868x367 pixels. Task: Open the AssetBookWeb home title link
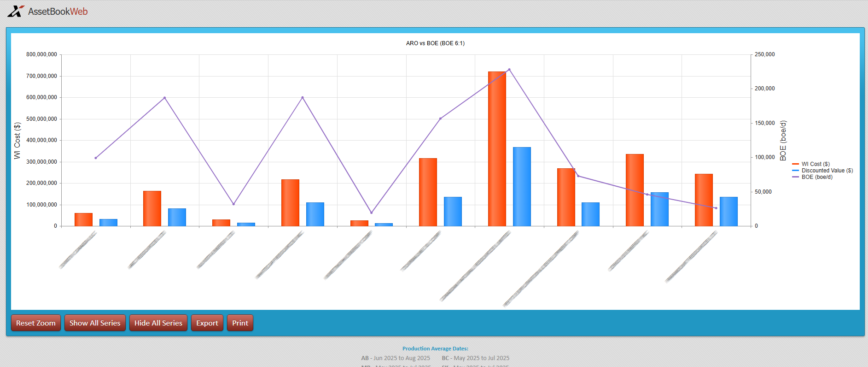[58, 12]
